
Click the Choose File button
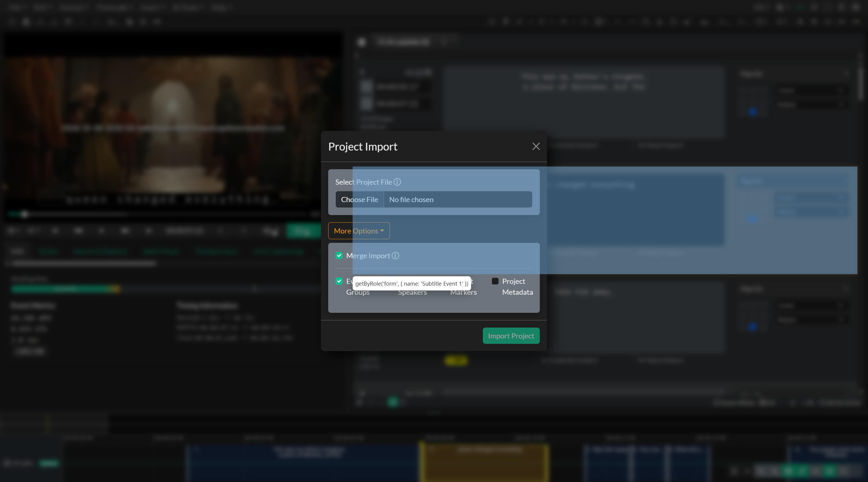[359, 199]
